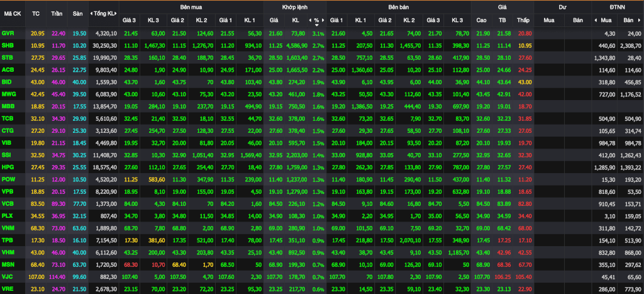The width and height of the screenshot is (644, 294).
Task: Sort by KL 3 under Bên bán
Action: (457, 20)
